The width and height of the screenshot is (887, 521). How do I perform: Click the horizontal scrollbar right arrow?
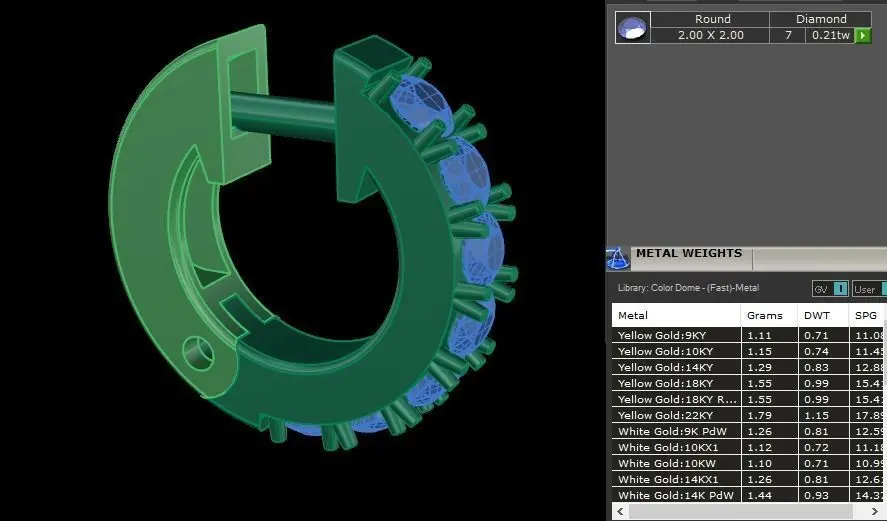pyautogui.click(x=874, y=511)
